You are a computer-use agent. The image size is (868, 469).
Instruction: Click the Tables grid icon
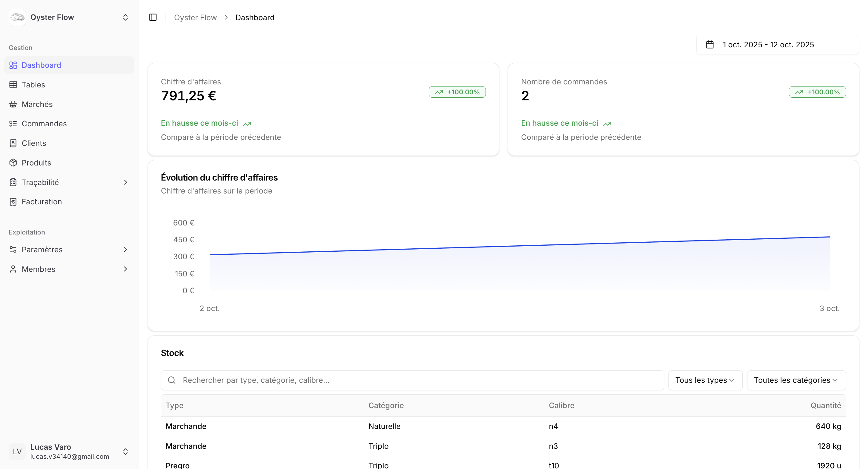[x=13, y=85]
